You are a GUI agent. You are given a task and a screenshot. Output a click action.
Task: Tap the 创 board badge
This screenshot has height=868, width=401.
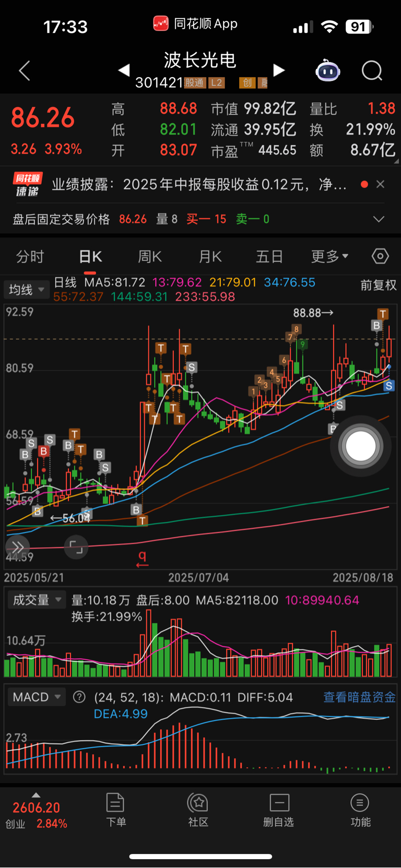tap(247, 82)
